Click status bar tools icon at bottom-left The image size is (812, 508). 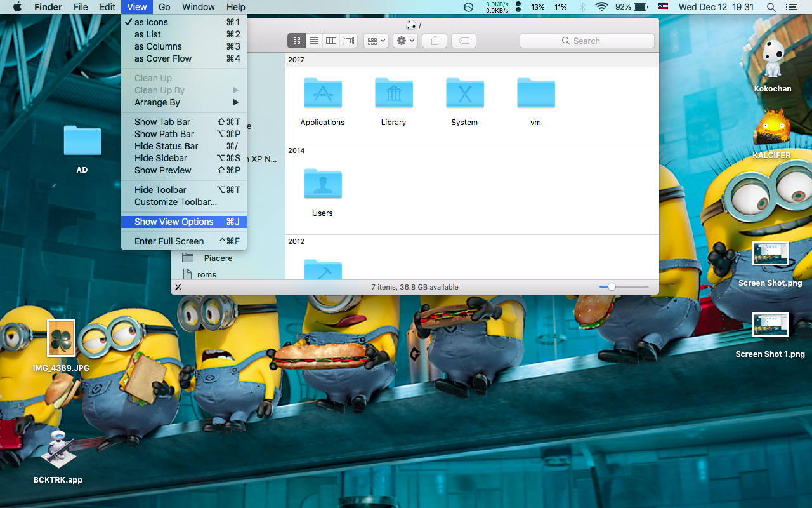[178, 287]
